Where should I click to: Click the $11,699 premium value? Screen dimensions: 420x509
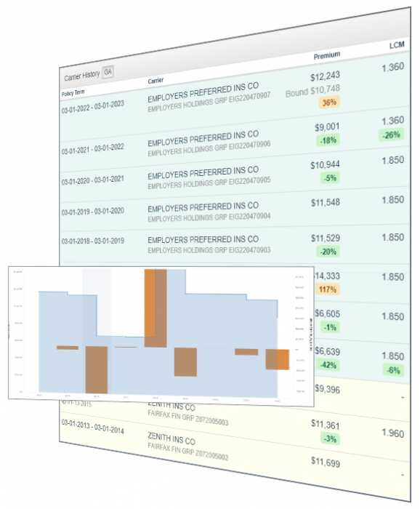pos(326,462)
